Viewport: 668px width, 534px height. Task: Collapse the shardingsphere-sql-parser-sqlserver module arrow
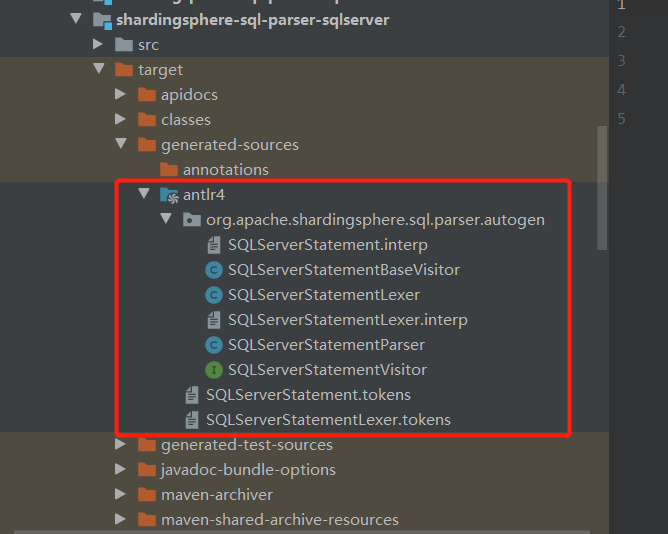(x=76, y=19)
